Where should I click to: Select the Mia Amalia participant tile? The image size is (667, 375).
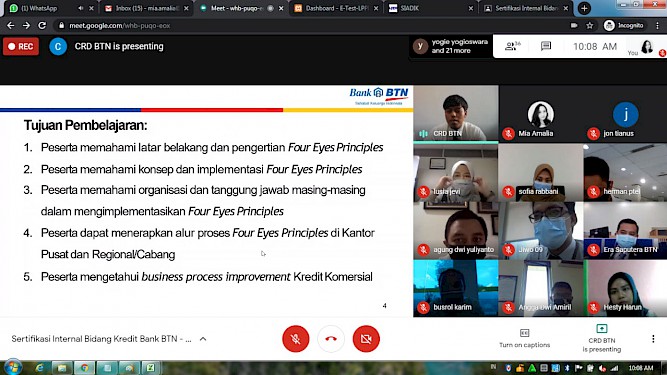coord(541,114)
